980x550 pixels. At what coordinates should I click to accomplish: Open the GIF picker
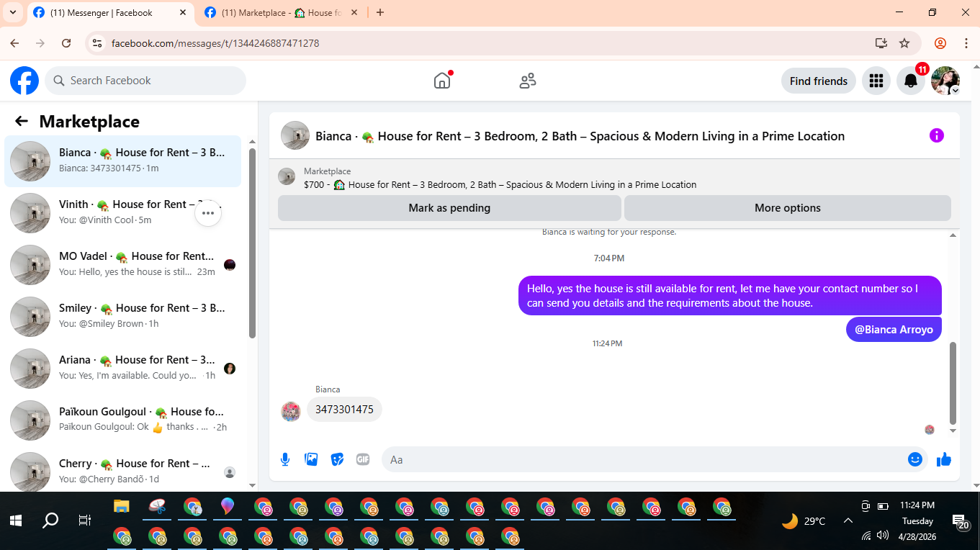coord(363,459)
